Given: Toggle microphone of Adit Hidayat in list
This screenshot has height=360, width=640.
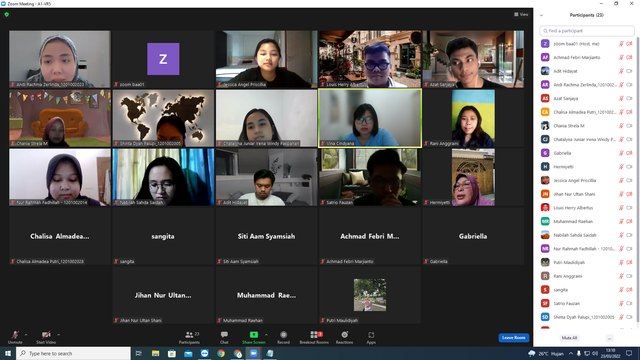Looking at the screenshot, I should tap(621, 71).
